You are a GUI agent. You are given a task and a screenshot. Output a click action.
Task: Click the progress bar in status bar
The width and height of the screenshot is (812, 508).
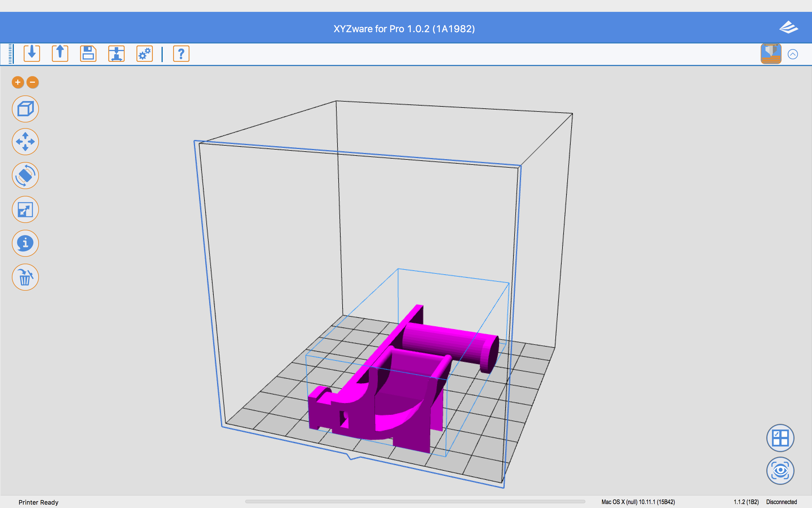415,502
